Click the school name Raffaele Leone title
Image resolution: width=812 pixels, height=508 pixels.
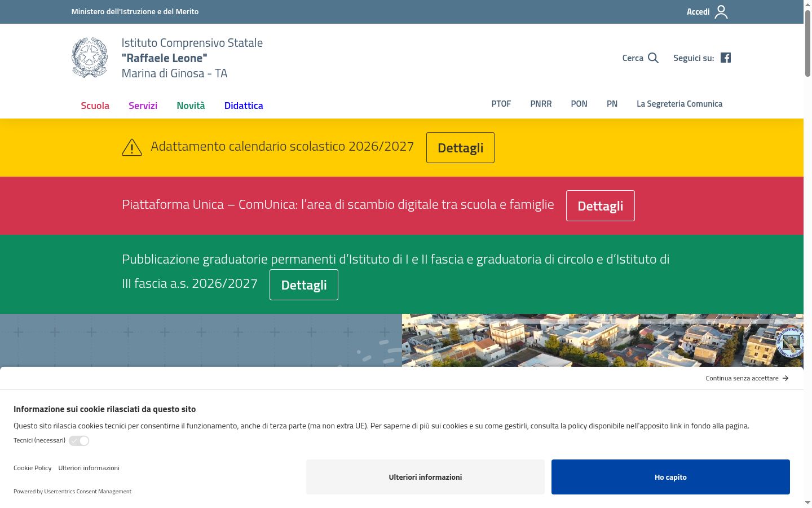tap(164, 58)
